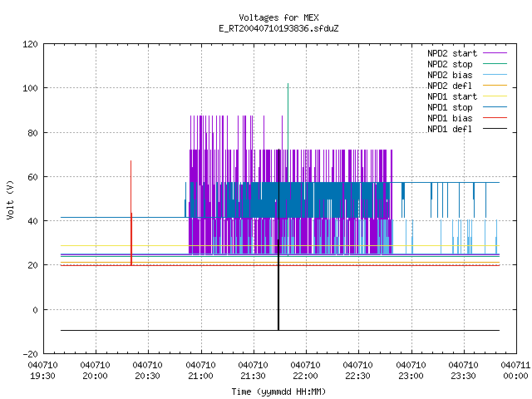The width and height of the screenshot is (532, 399).
Task: Click the red NPD1 bias spike
Action: click(x=131, y=213)
